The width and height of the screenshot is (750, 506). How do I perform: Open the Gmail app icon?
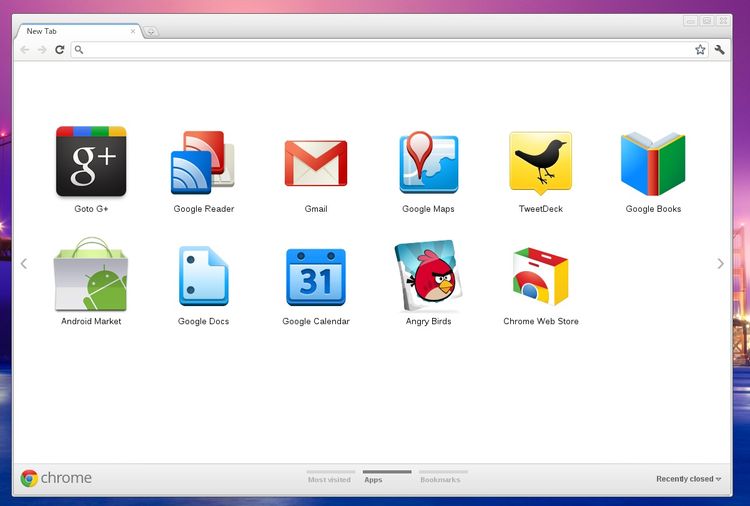click(x=316, y=163)
